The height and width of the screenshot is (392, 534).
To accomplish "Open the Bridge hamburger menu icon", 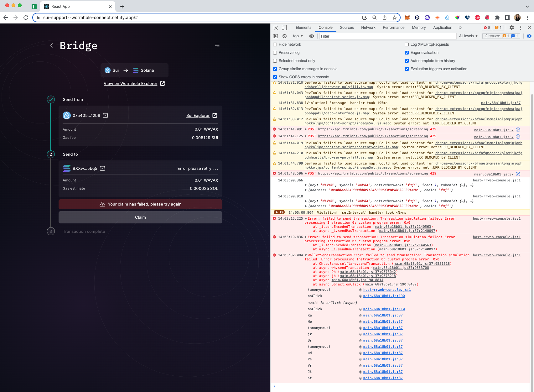I will pyautogui.click(x=217, y=45).
